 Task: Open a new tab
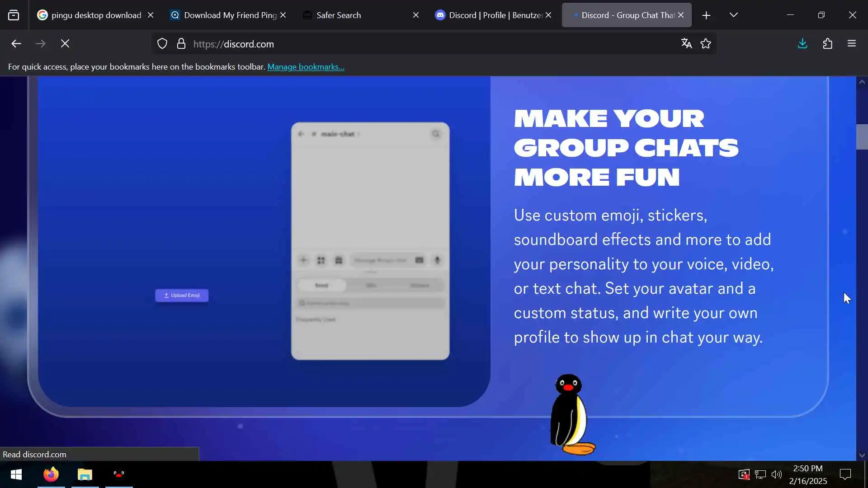(706, 15)
